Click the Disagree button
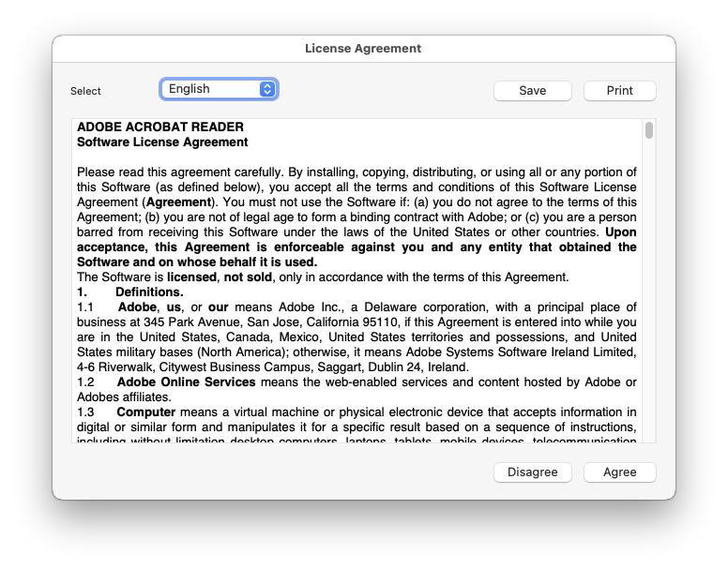This screenshot has height=569, width=728. click(x=532, y=472)
